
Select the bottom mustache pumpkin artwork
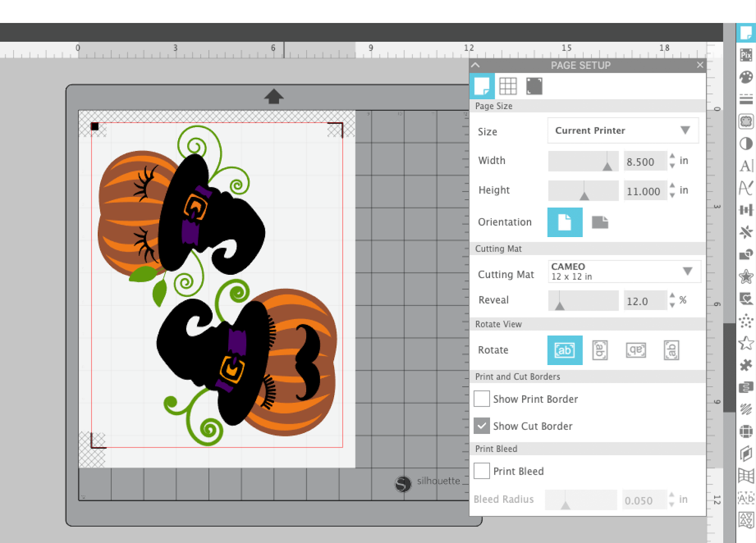247,363
